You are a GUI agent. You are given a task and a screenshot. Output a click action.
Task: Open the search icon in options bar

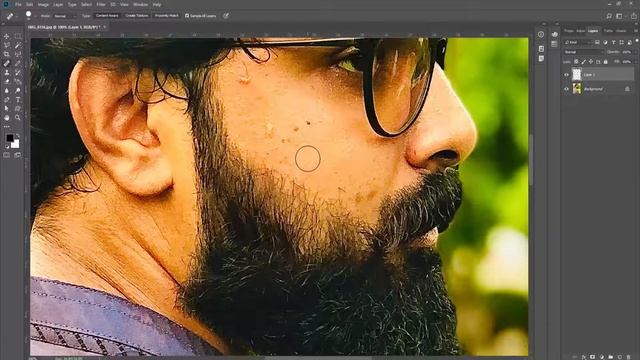pyautogui.click(x=609, y=16)
